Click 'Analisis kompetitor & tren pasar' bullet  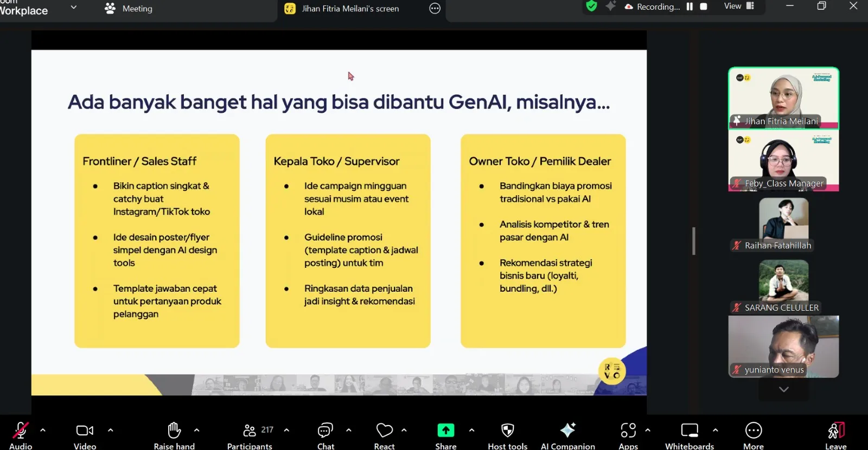pyautogui.click(x=554, y=231)
